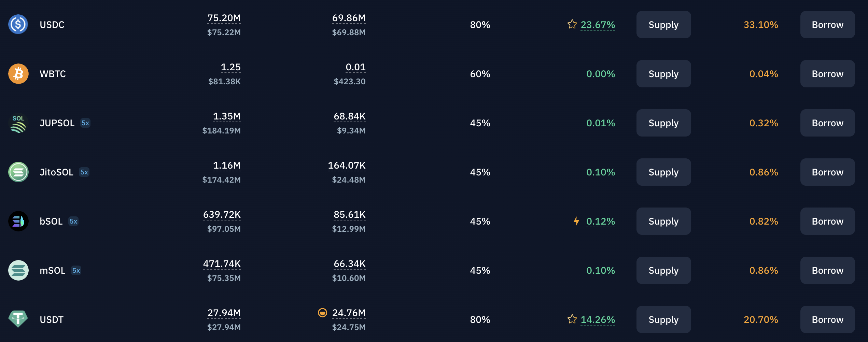Click the lightning bolt icon beside 0.12%

point(576,221)
